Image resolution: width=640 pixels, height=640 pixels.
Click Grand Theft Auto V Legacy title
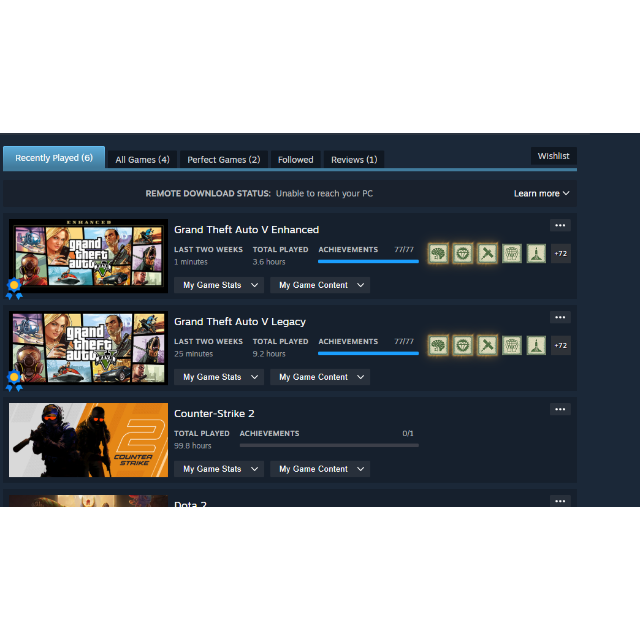point(240,322)
